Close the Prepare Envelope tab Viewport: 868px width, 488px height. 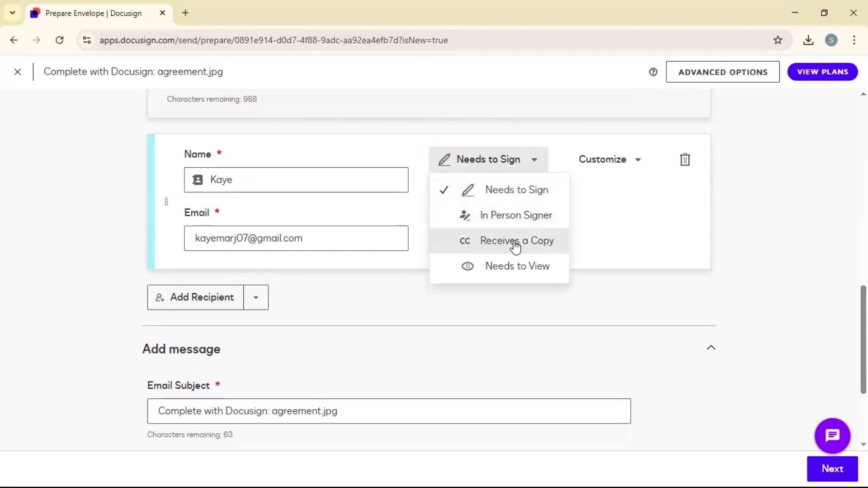click(162, 13)
